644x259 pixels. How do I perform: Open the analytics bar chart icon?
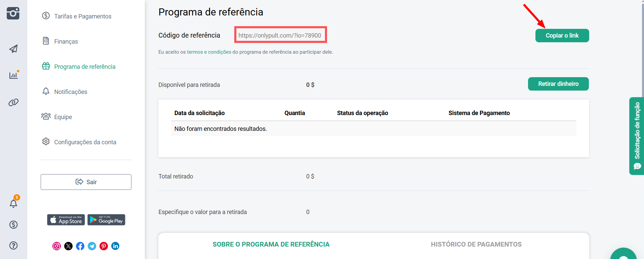coord(13,75)
